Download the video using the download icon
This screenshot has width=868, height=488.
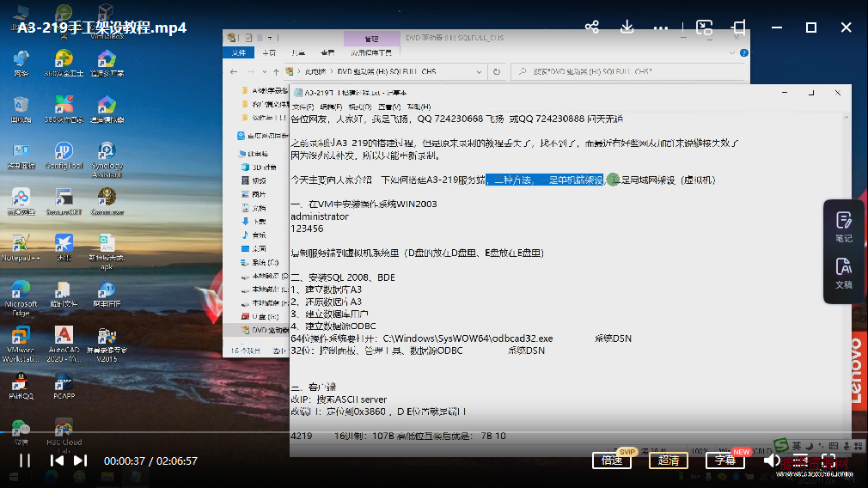coord(627,27)
